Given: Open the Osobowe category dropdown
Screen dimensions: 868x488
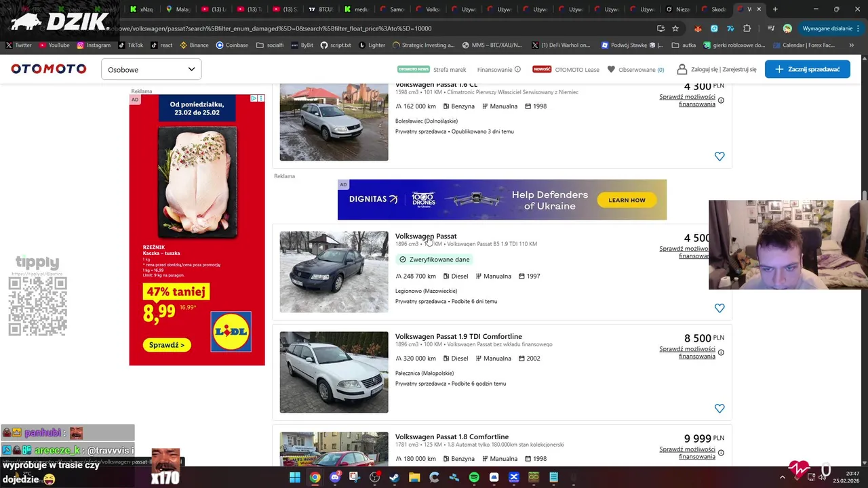Looking at the screenshot, I should (x=151, y=69).
